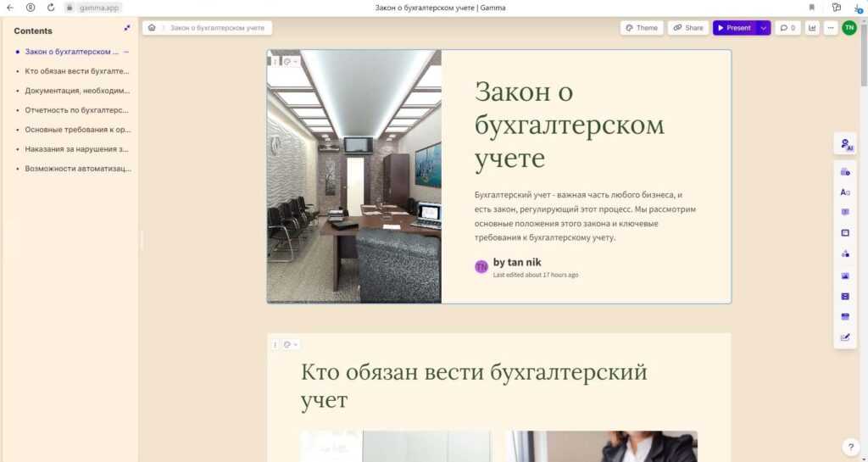Start presentation with Present button
The height and width of the screenshot is (462, 868).
[734, 28]
